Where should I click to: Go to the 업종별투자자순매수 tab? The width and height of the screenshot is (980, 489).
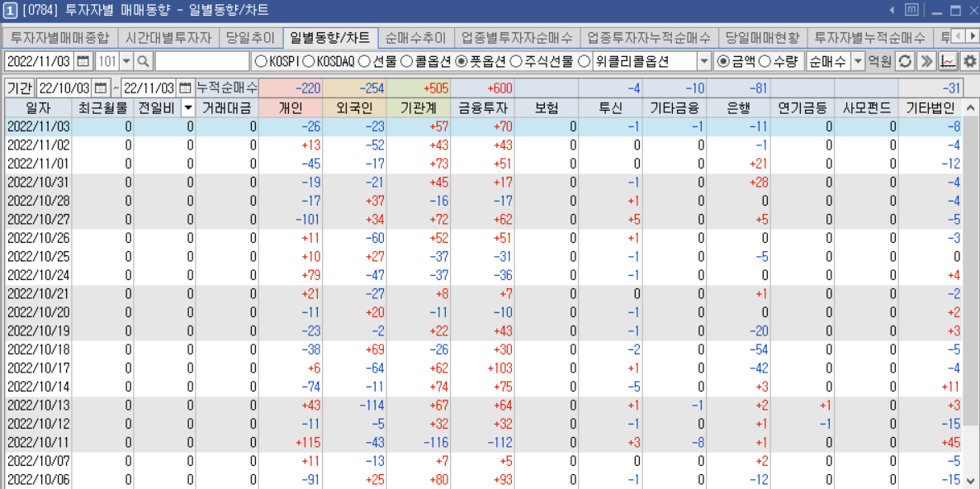517,37
